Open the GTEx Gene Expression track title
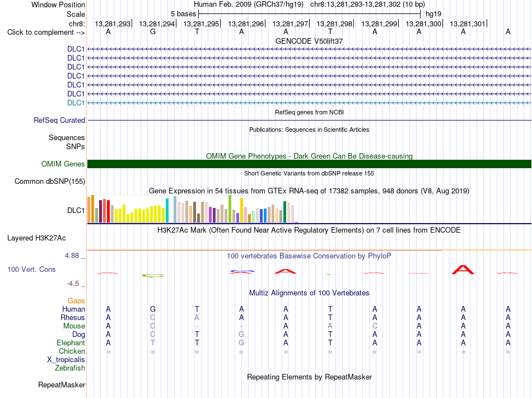 [309, 191]
